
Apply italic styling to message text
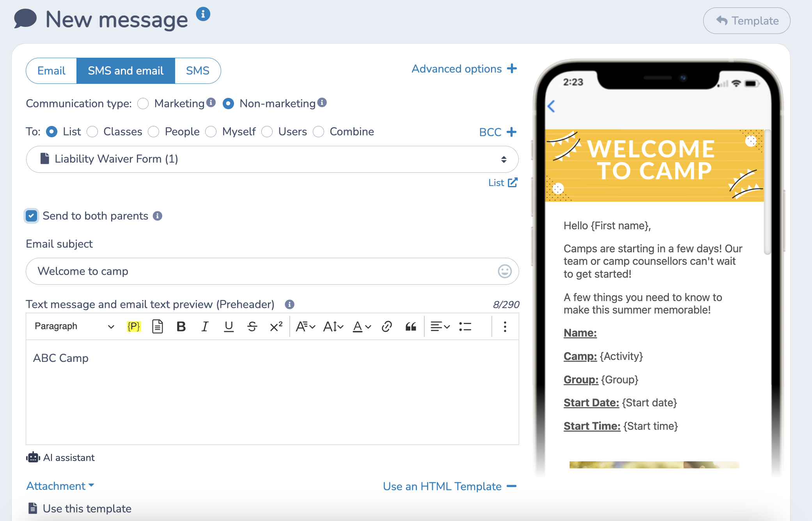click(x=205, y=326)
